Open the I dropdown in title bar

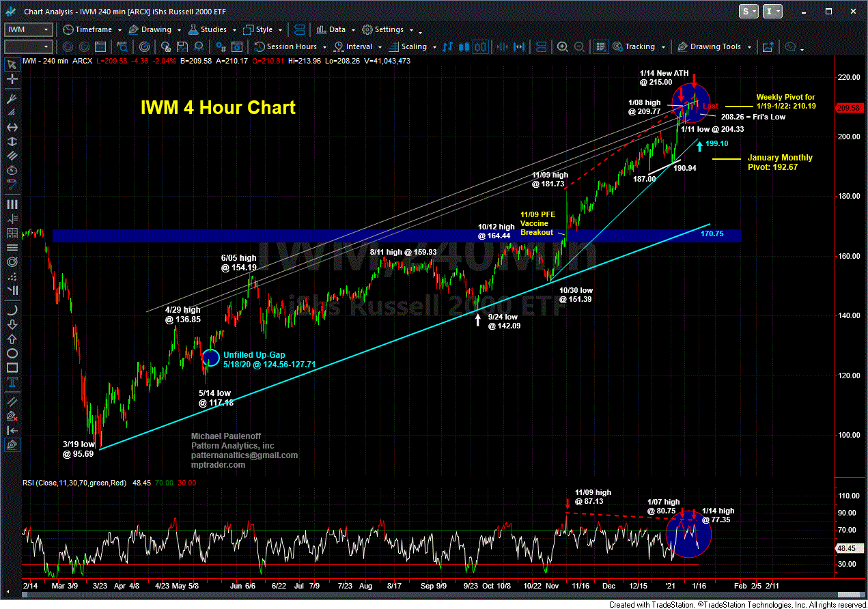click(772, 12)
